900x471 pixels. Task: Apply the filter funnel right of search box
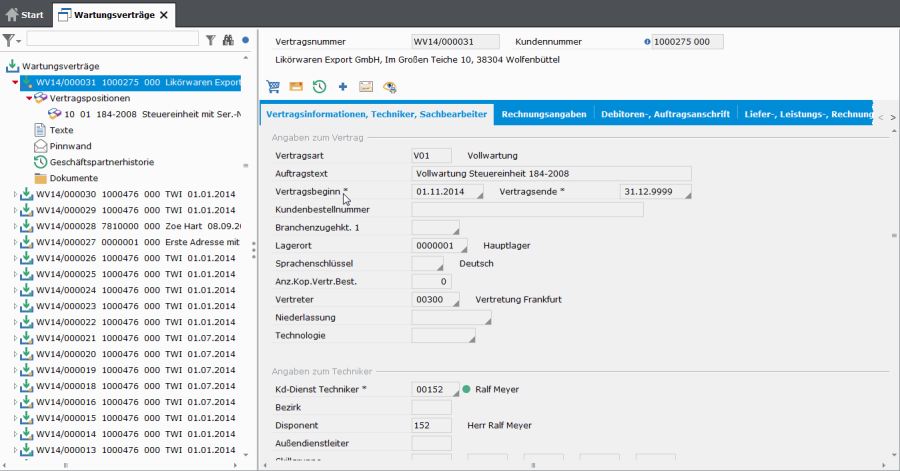pyautogui.click(x=211, y=40)
